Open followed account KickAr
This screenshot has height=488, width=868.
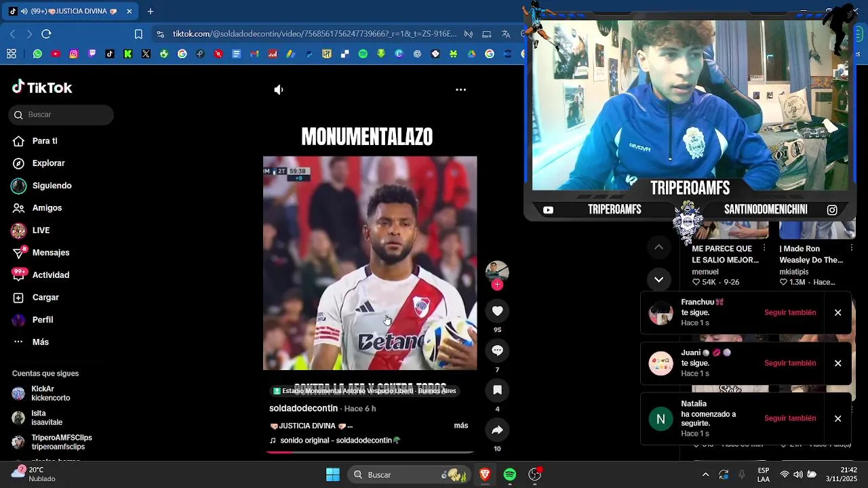point(51,394)
